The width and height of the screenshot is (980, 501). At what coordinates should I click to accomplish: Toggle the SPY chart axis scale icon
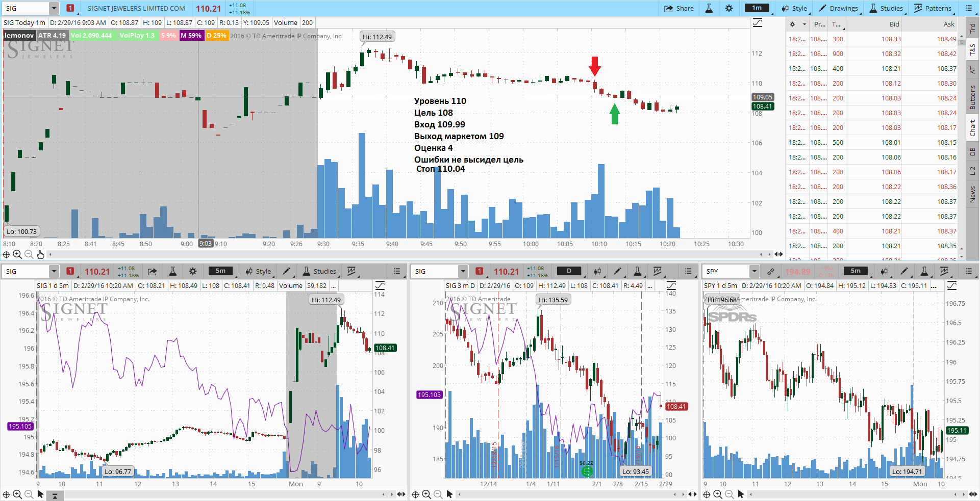952,285
